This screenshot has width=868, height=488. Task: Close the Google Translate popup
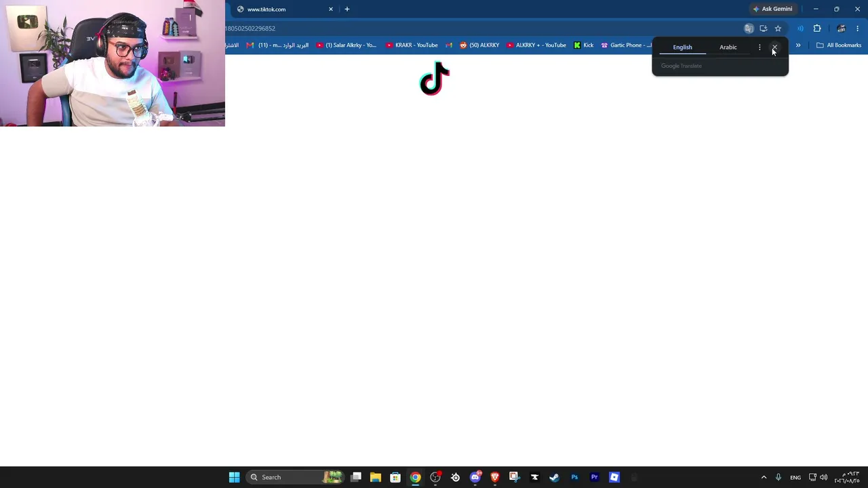point(774,47)
